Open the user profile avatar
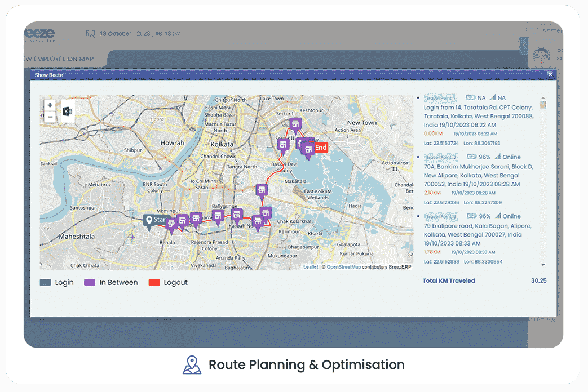The height and width of the screenshot is (392, 588). [x=542, y=55]
